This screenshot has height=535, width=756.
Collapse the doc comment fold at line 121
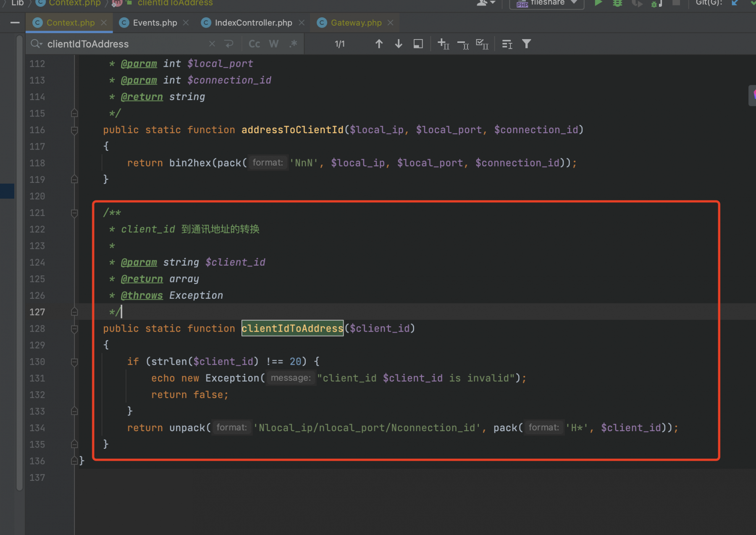[74, 213]
